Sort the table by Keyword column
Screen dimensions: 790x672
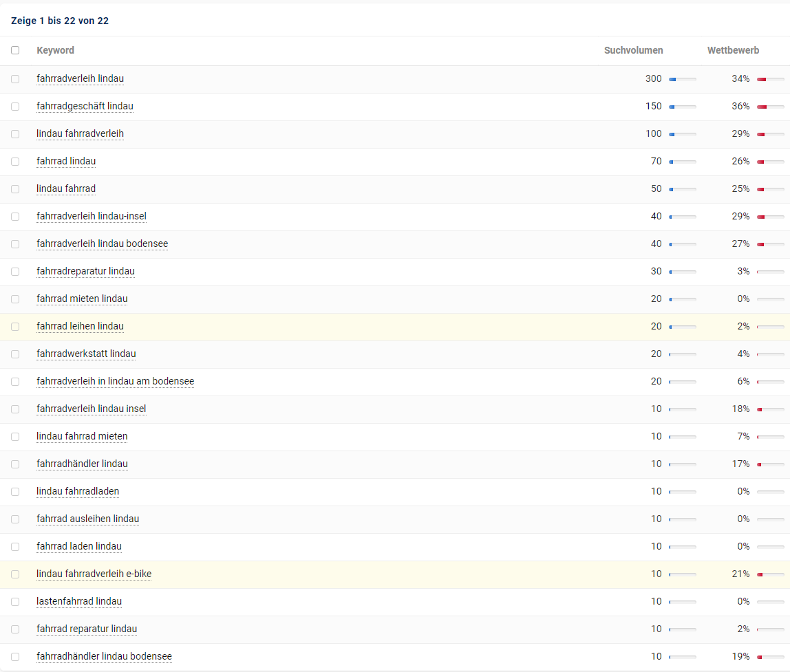[55, 50]
